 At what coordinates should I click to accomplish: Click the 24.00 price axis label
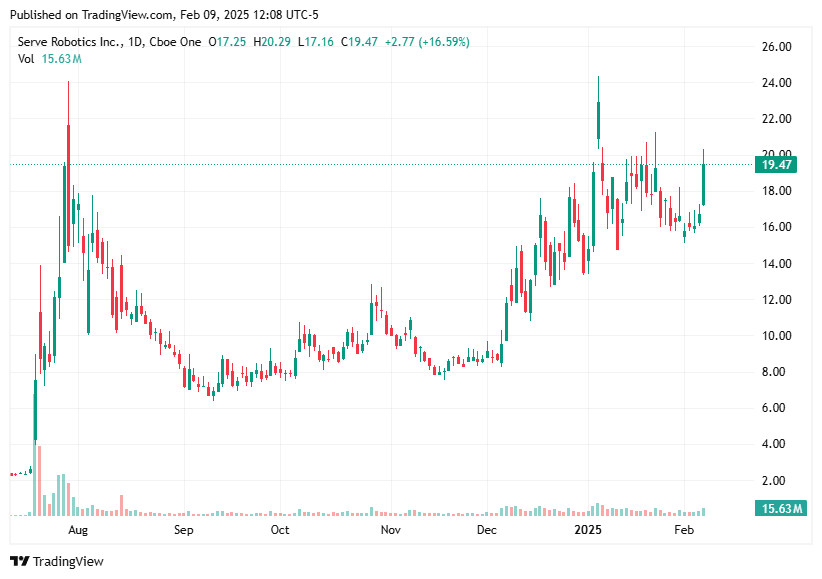coord(776,83)
